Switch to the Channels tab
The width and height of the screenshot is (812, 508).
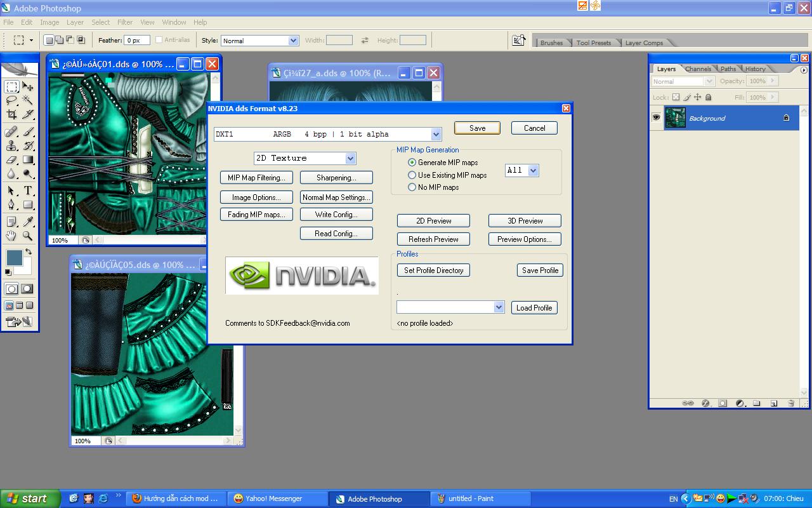point(698,69)
